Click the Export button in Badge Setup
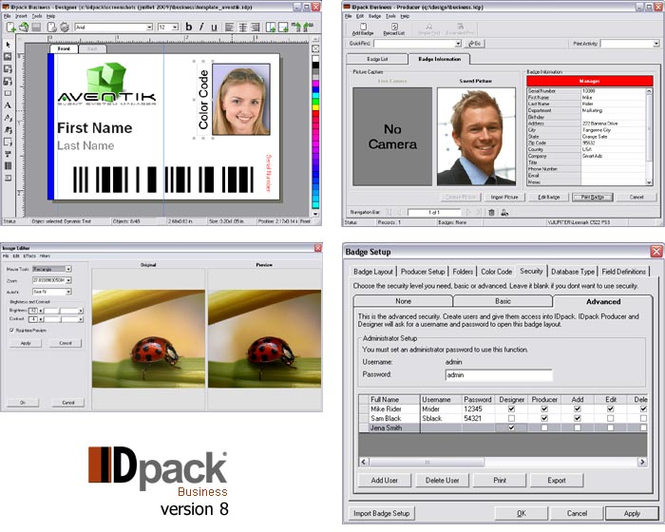Image resolution: width=665 pixels, height=532 pixels. 556,480
